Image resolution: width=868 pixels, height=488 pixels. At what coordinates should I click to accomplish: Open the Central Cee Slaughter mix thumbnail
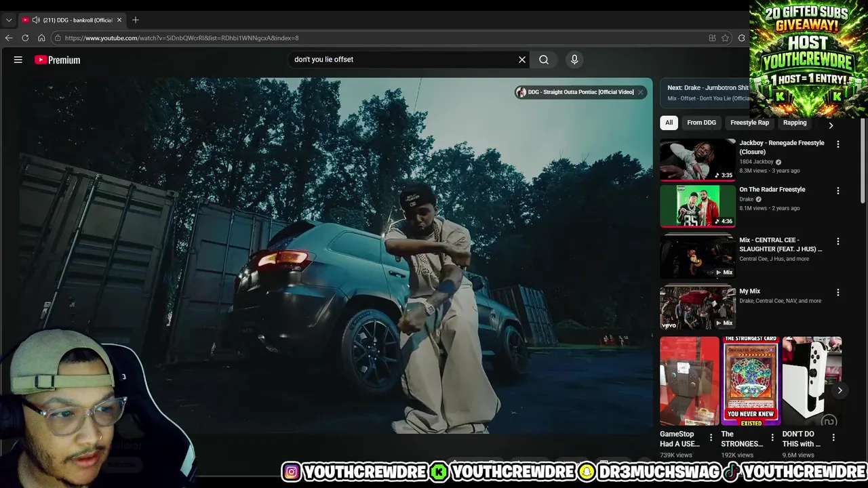pyautogui.click(x=698, y=256)
